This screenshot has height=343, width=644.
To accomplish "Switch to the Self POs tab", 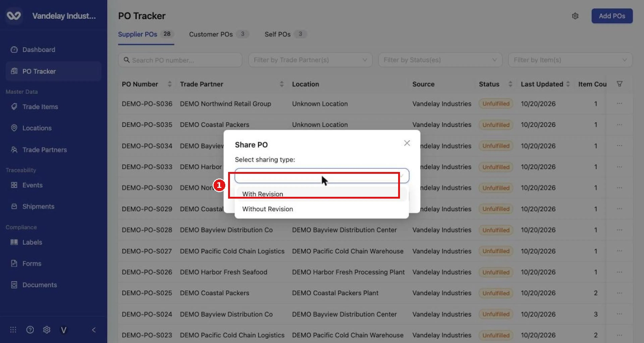I will pyautogui.click(x=286, y=34).
